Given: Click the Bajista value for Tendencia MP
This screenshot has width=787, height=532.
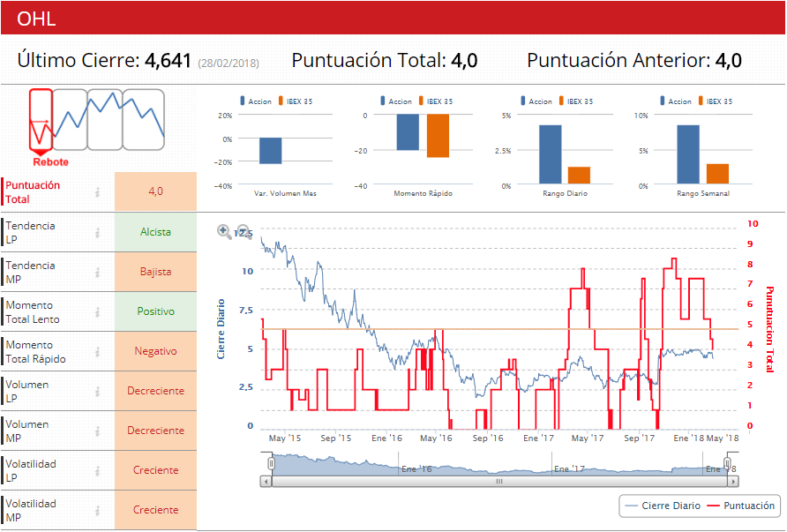Looking at the screenshot, I should point(155,272).
